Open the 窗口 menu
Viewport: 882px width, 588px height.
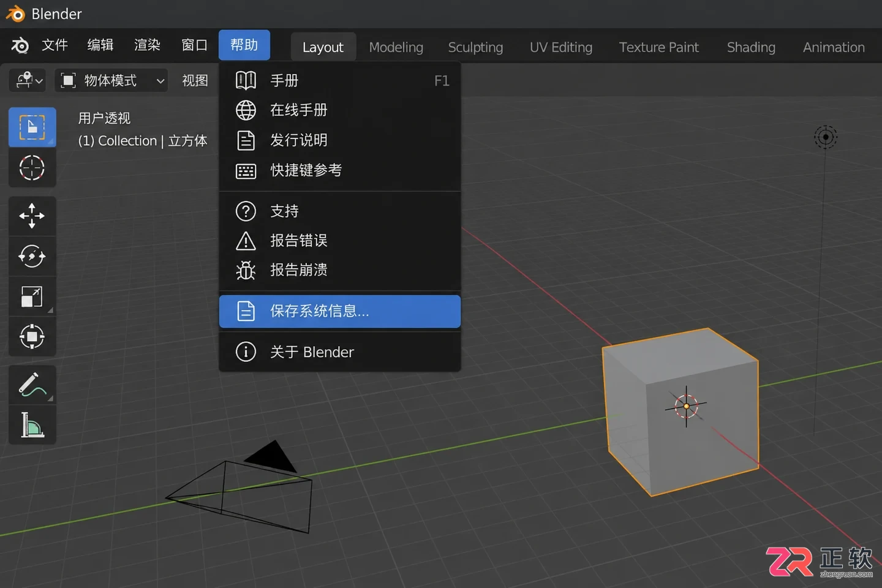pos(194,45)
